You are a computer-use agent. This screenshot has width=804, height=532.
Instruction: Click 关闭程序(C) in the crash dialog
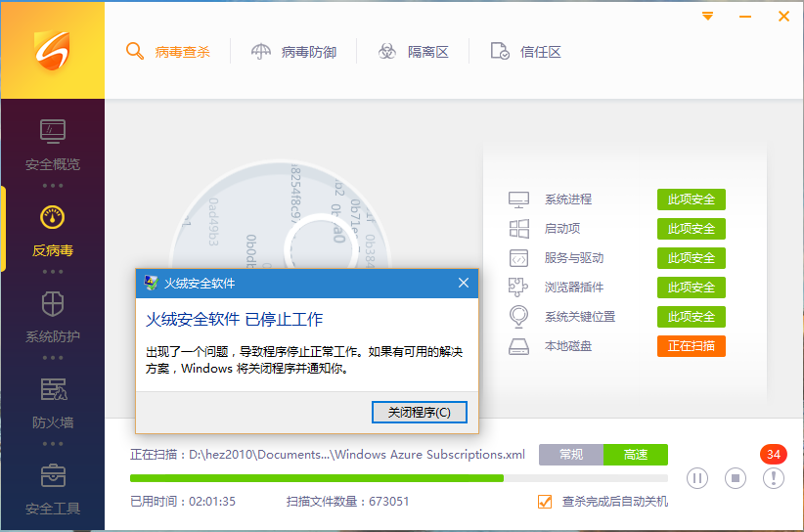(x=420, y=412)
